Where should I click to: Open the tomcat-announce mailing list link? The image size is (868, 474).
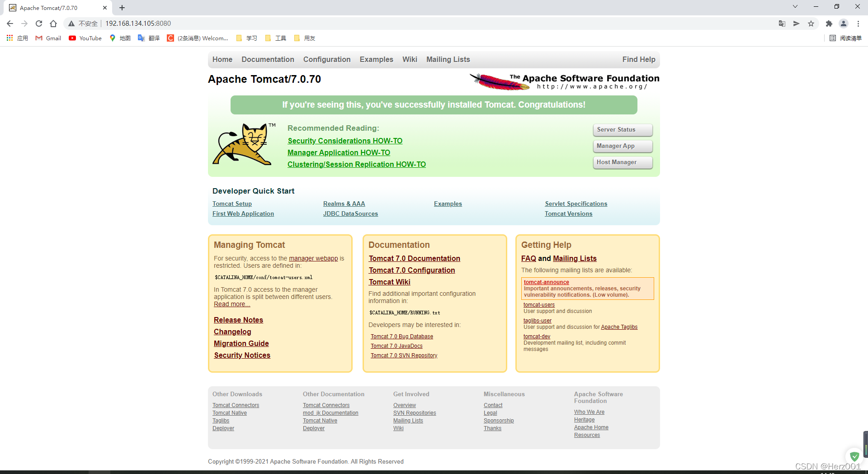[x=546, y=282]
